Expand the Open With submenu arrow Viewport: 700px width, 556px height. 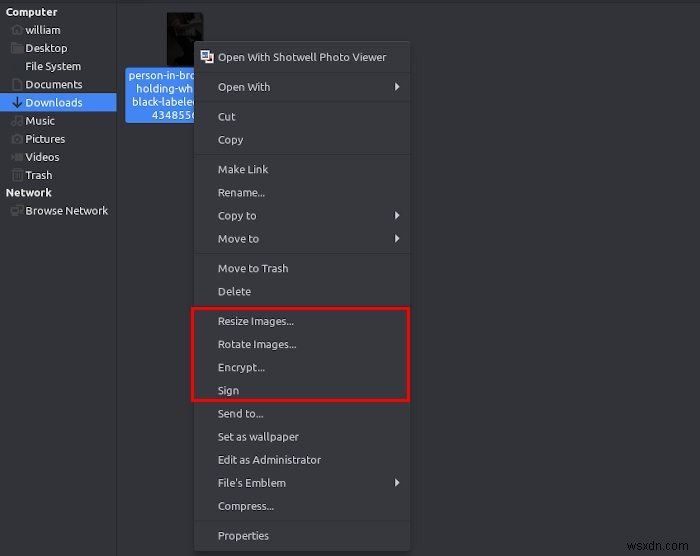pos(396,87)
